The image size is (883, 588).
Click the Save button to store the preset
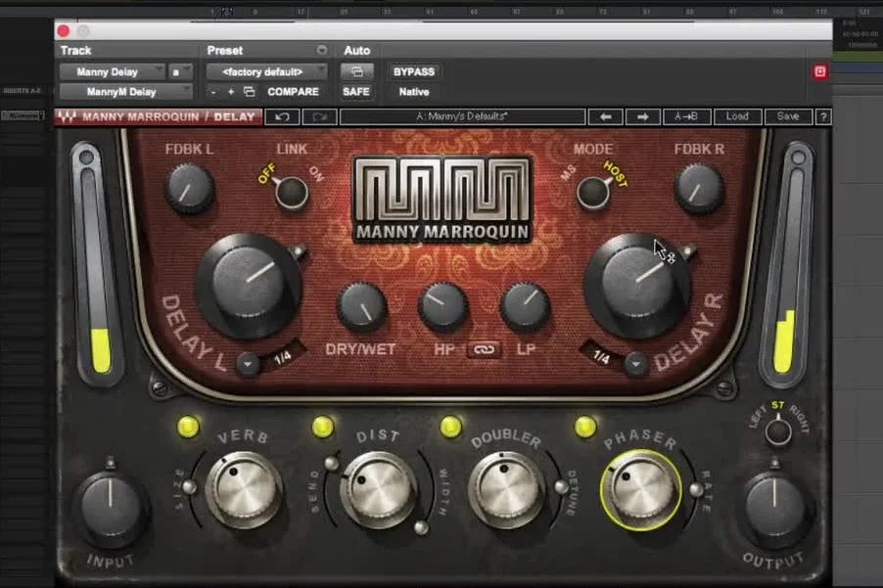point(789,115)
